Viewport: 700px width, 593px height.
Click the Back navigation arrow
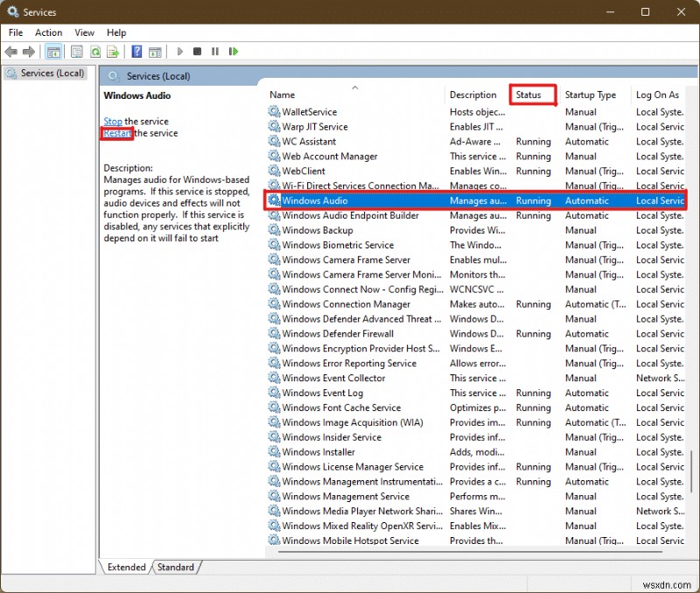pos(10,52)
